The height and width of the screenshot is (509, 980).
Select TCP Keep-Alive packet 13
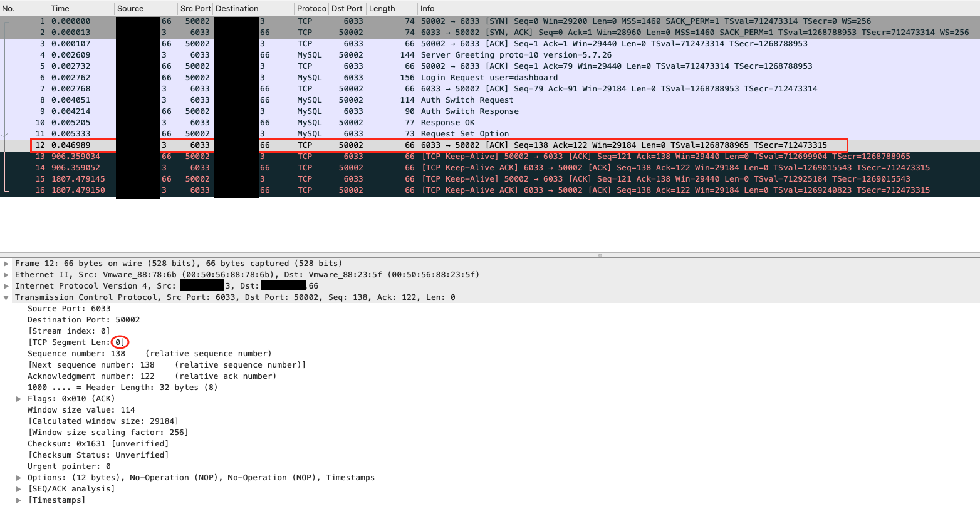(490, 157)
